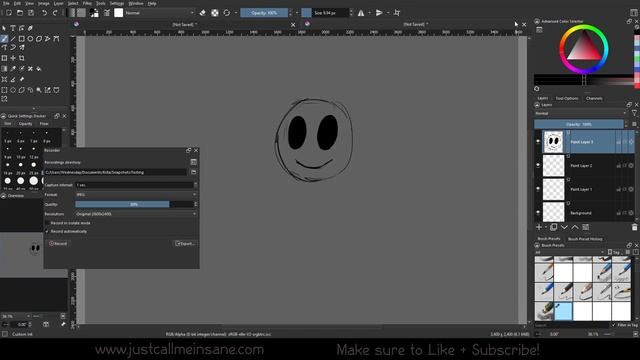Open the Settings menu
640x360 pixels.
(x=117, y=3)
